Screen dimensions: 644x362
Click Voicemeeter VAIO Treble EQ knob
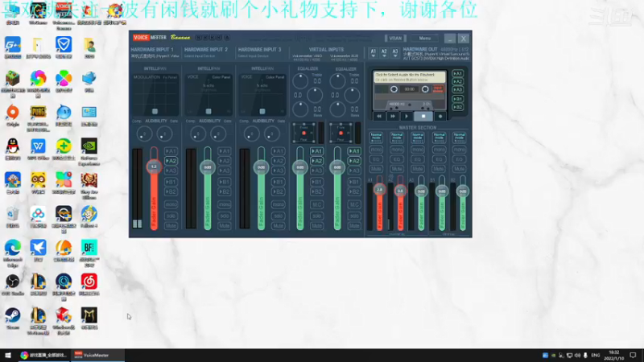tap(300, 81)
